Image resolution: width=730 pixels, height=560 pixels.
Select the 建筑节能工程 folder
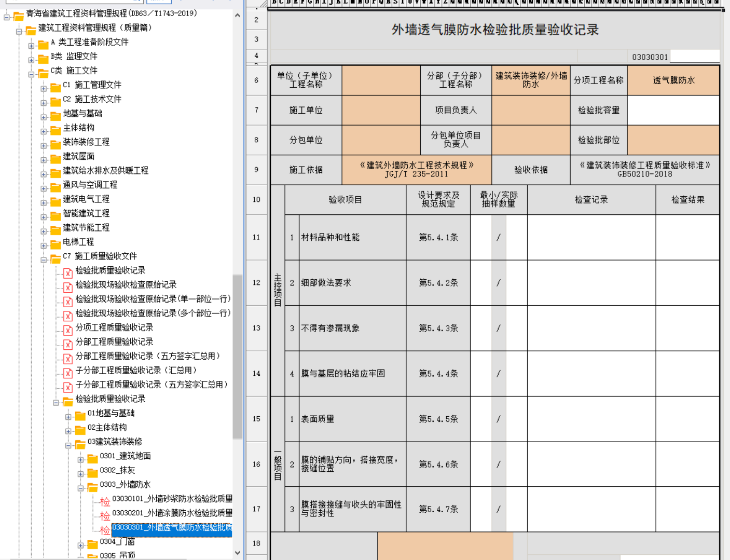[86, 227]
